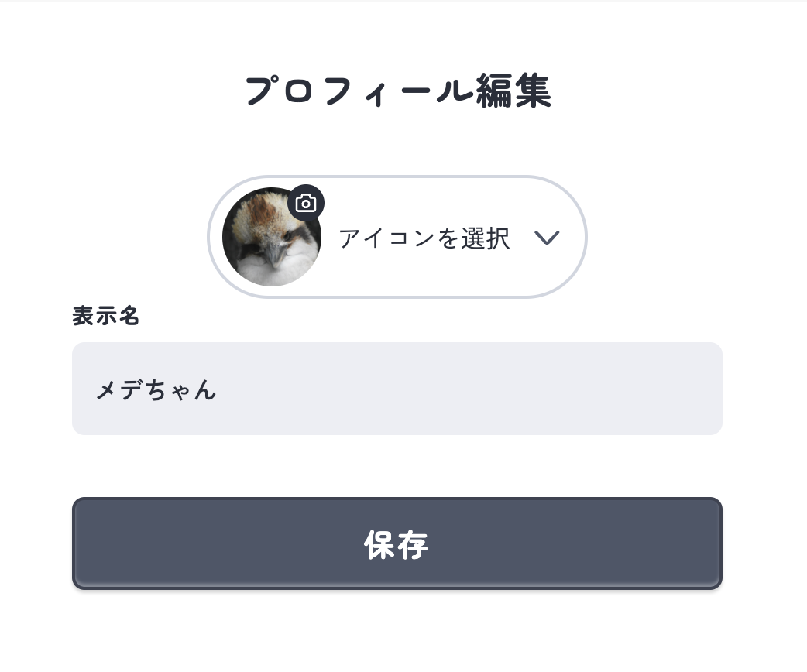Screen dimensions: 807x672
Task: Focus the gray name text box
Action: pos(397,389)
